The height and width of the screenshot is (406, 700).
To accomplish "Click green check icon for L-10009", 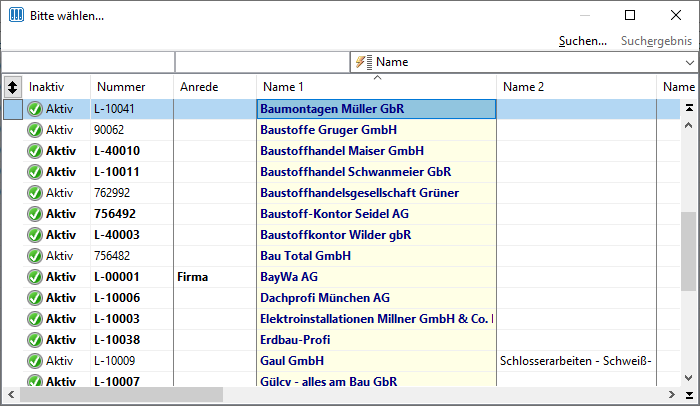I will (35, 361).
